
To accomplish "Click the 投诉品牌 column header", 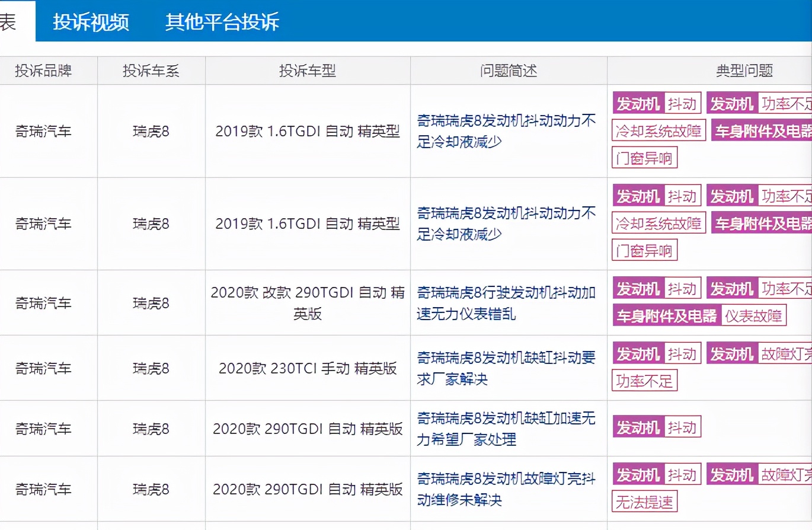I will tap(48, 70).
